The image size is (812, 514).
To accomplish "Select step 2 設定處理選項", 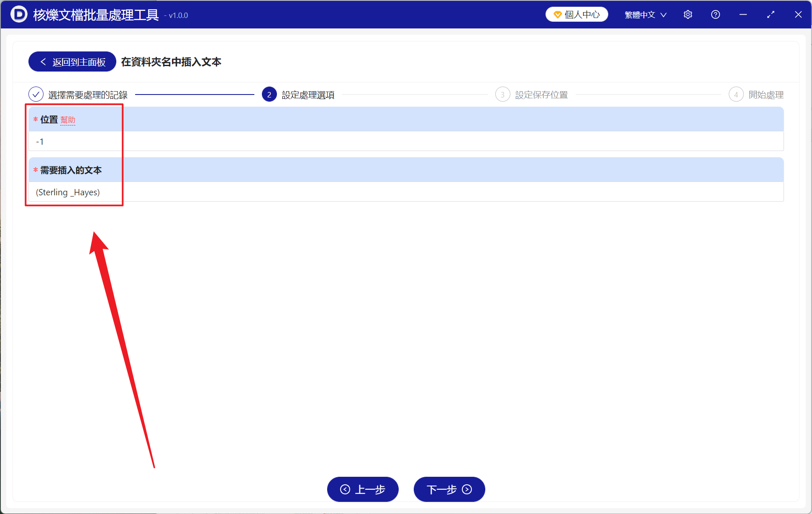I will click(x=298, y=95).
